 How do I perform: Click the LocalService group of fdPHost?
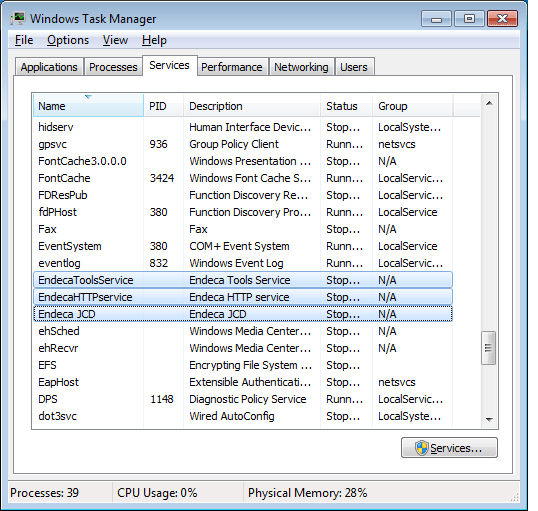408,212
